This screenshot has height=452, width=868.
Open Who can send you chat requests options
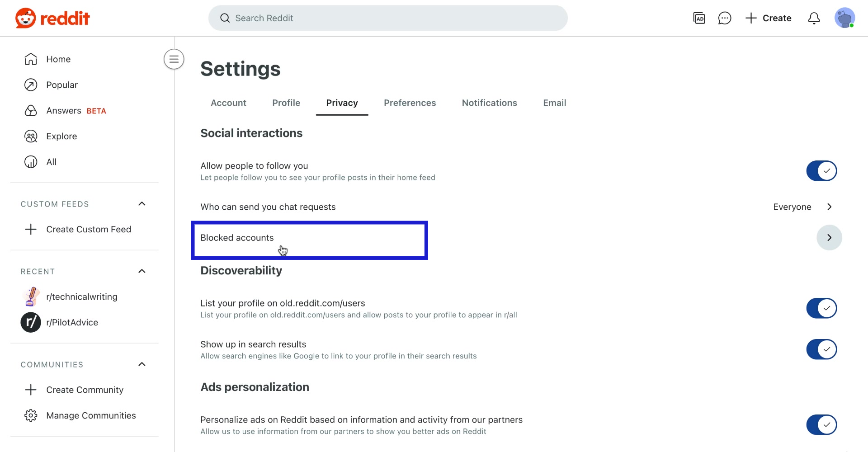tap(830, 207)
